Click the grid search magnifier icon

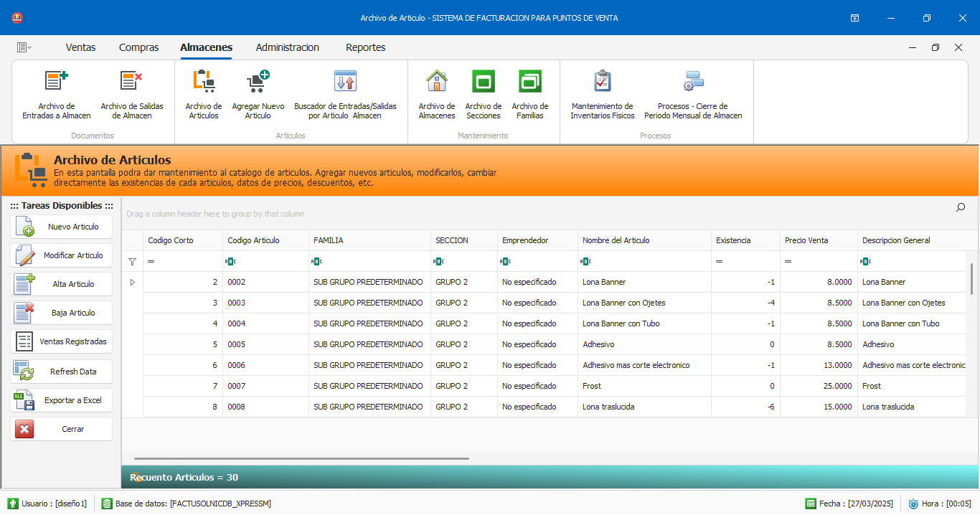[x=961, y=208]
